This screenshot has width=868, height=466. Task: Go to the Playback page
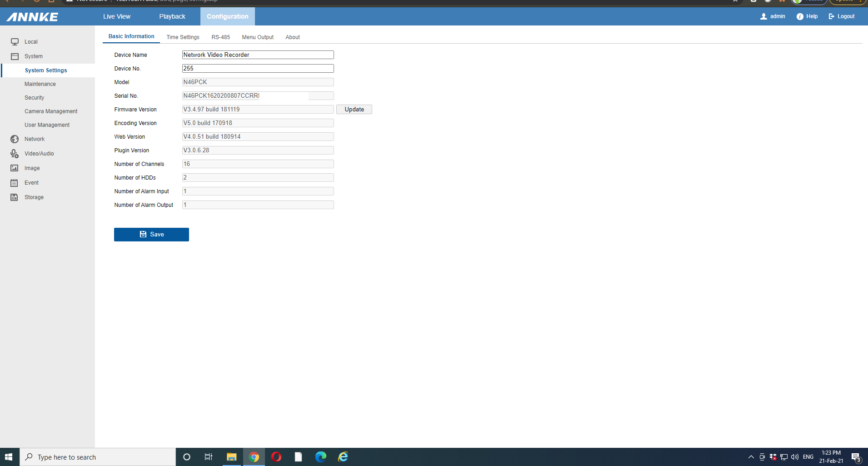point(172,16)
